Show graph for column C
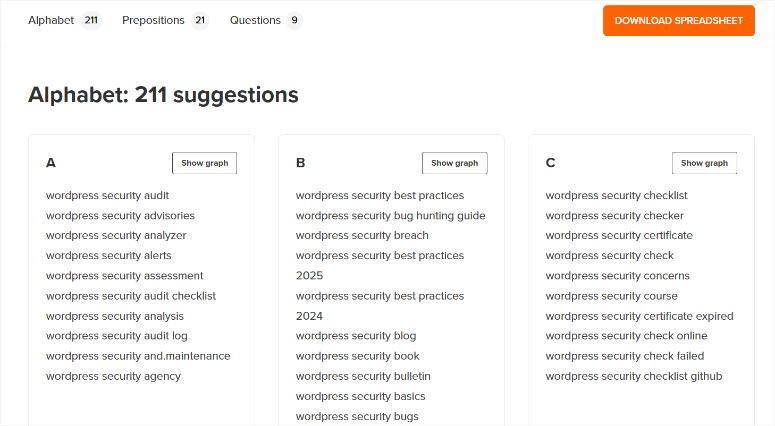This screenshot has height=426, width=775. click(704, 163)
